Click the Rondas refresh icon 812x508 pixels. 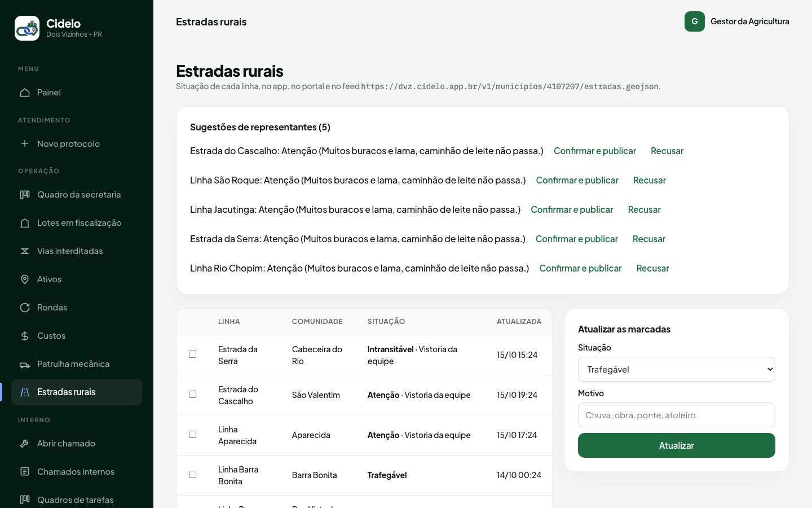tap(25, 308)
